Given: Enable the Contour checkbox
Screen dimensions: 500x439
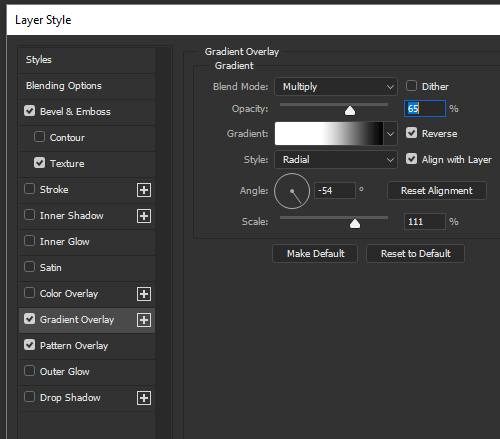Looking at the screenshot, I should click(39, 137).
